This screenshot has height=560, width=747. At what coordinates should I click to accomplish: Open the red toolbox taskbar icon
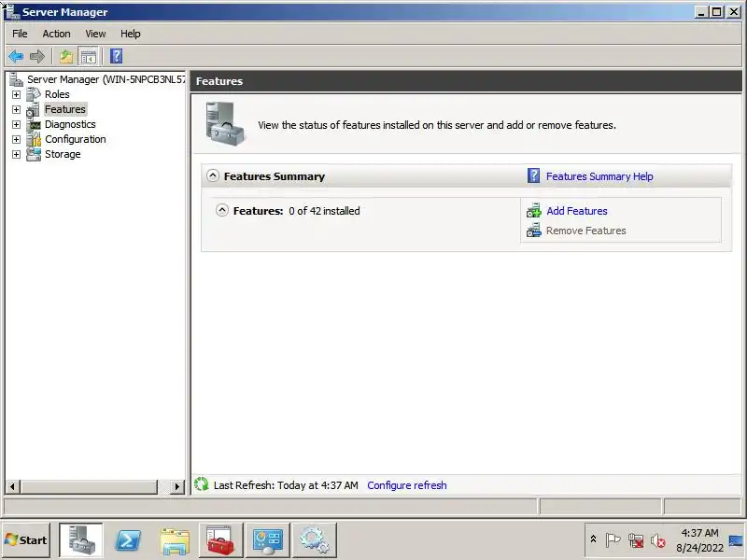tap(220, 540)
